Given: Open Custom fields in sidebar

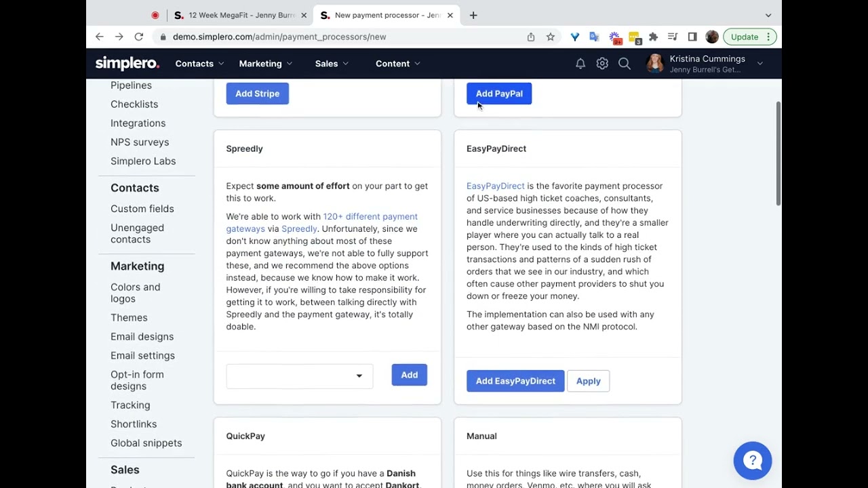Looking at the screenshot, I should tap(142, 209).
